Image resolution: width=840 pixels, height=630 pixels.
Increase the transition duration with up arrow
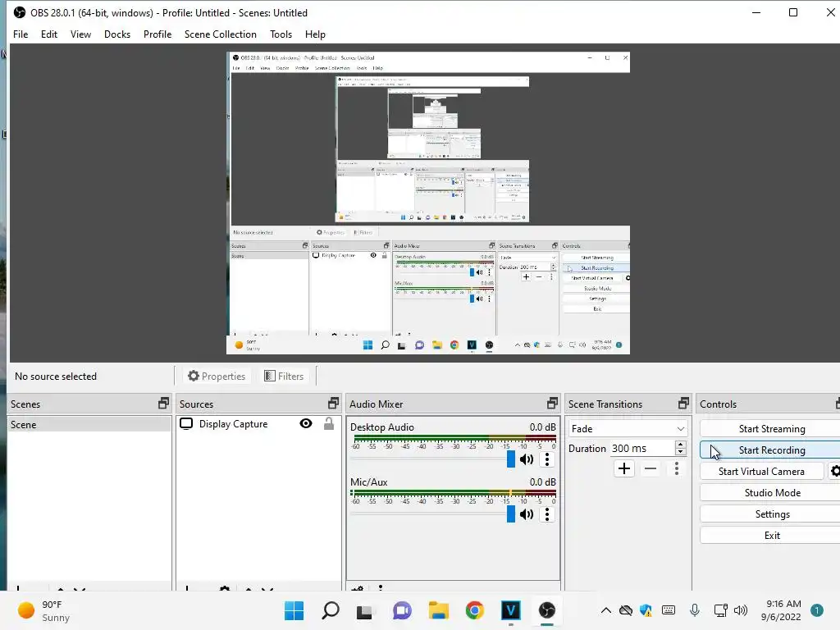(680, 445)
